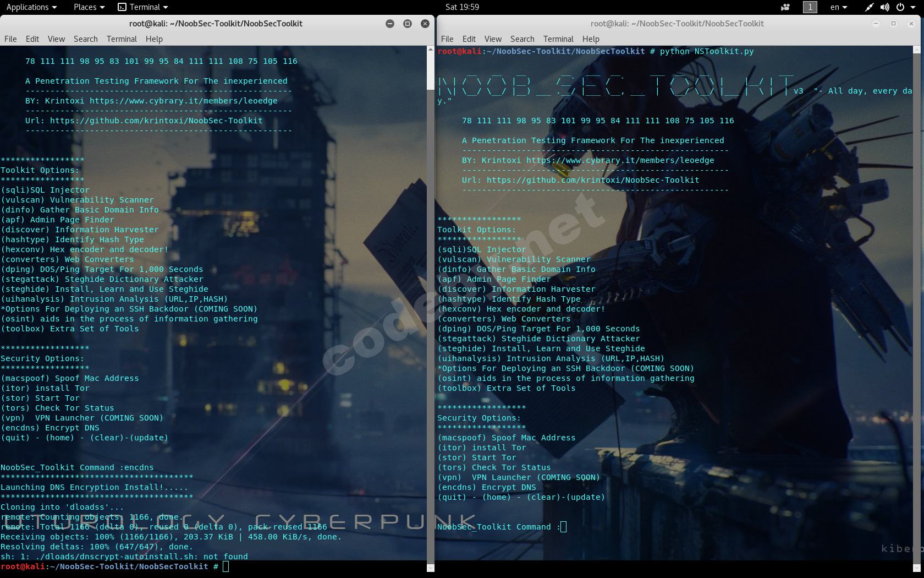Open Edit menu in left terminal
924x578 pixels.
(32, 39)
